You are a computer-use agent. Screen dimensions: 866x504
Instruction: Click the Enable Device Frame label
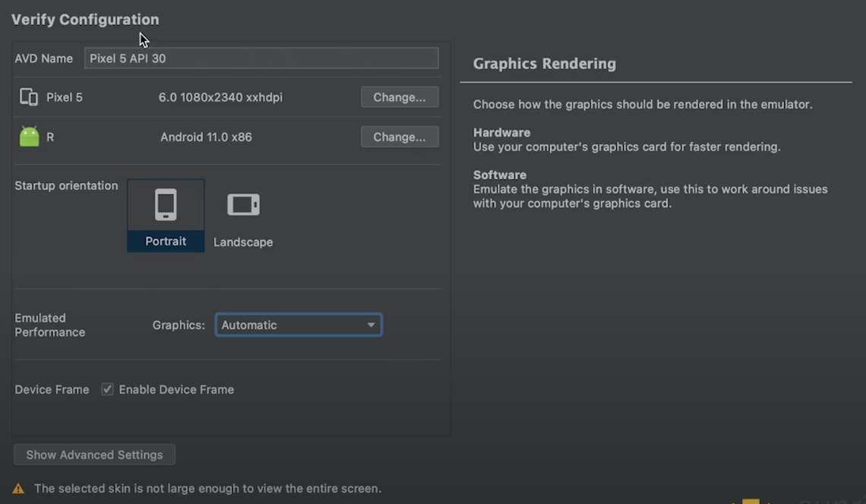coord(176,389)
